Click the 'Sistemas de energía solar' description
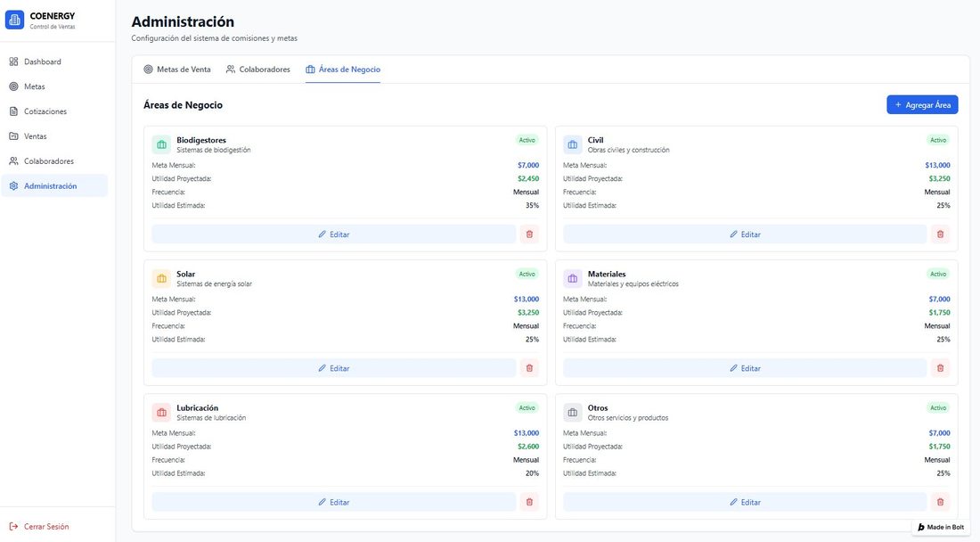This screenshot has width=980, height=542. pos(215,283)
